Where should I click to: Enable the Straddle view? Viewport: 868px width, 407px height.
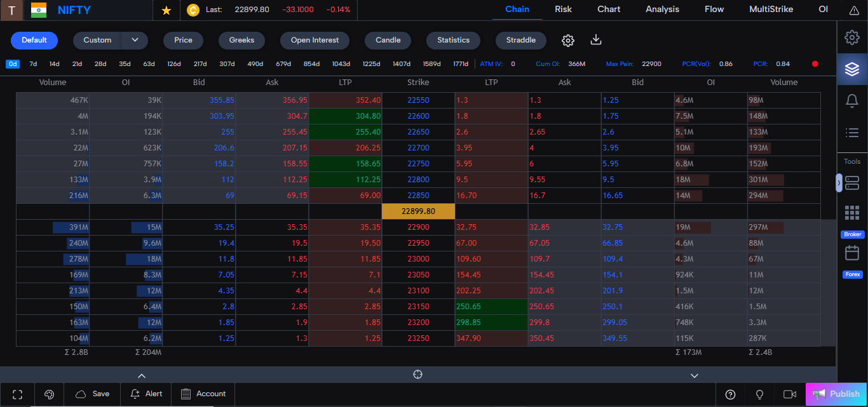[520, 40]
